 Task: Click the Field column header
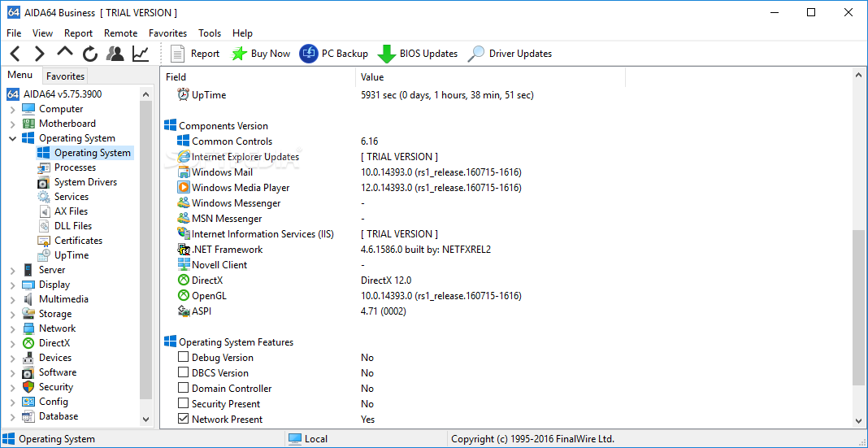[x=258, y=77]
